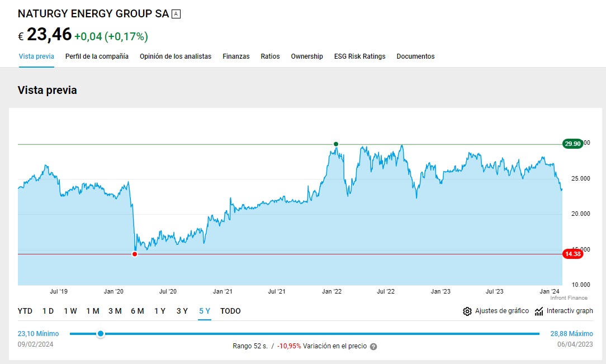
Task: Click the 52-week range slider handle
Action: coord(101,334)
